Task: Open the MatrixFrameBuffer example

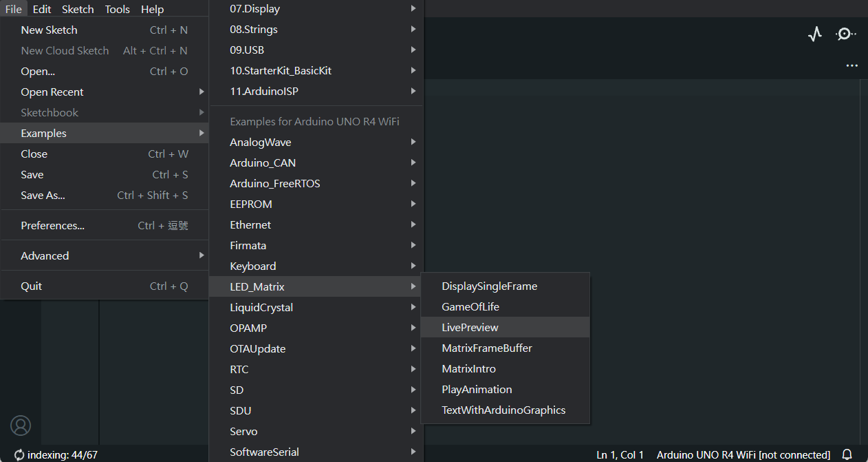Action: (x=506, y=348)
